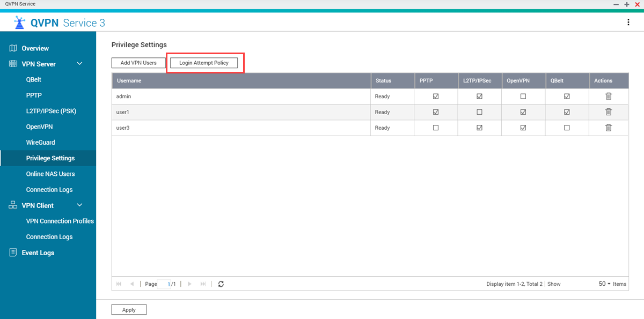Enable PPTP for user3
Image resolution: width=644 pixels, height=319 pixels.
(436, 128)
